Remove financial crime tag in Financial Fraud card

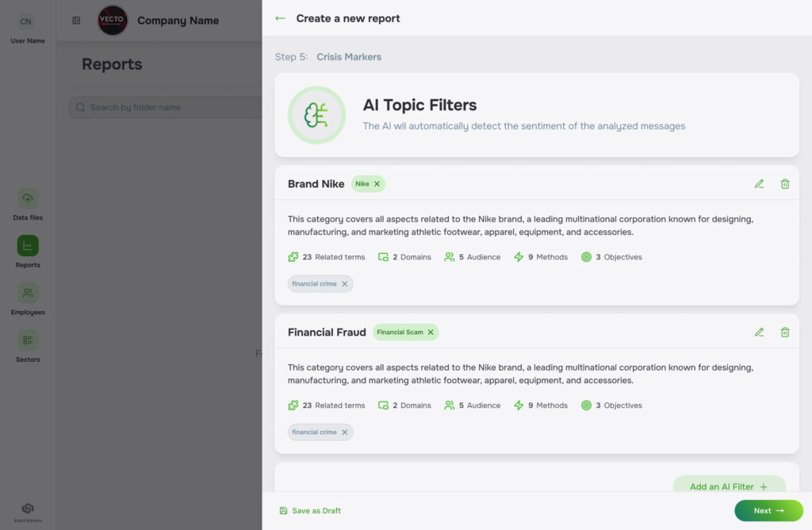tap(344, 432)
